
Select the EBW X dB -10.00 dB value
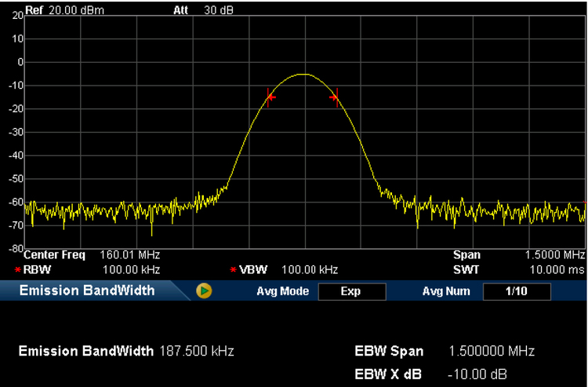pyautogui.click(x=477, y=373)
